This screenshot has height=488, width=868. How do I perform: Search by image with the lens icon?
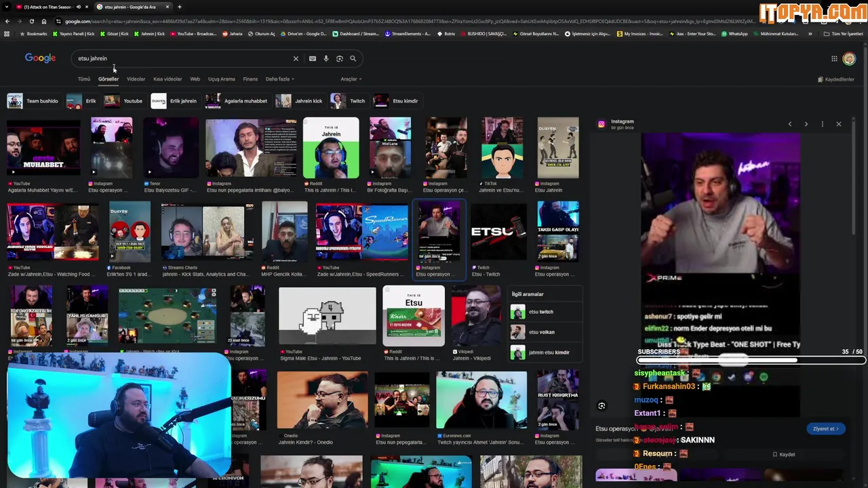click(x=340, y=58)
